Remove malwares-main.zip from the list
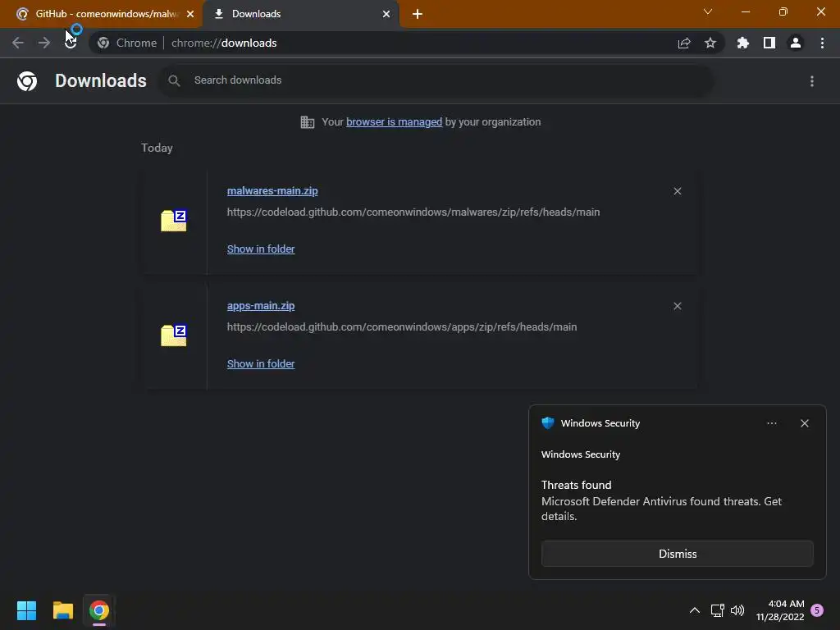 click(677, 191)
